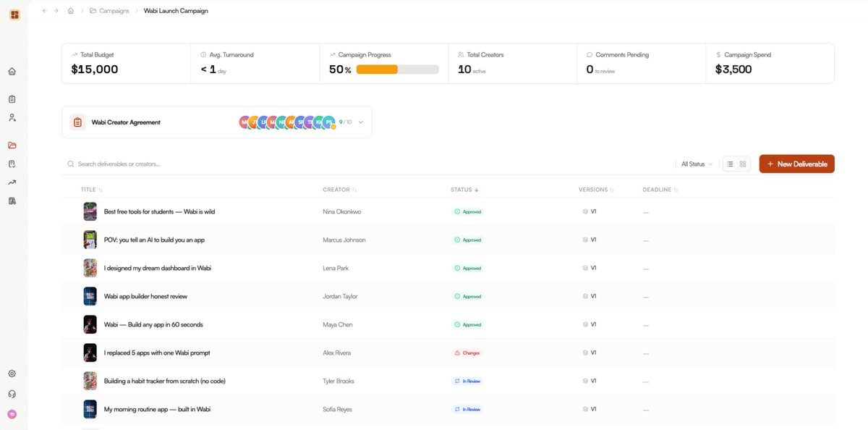Open thumbnail for I replaced 5 apps

(90, 353)
